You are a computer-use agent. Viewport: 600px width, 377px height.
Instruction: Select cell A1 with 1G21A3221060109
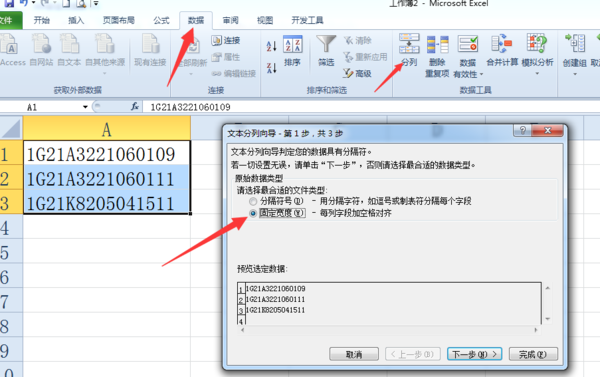click(x=107, y=153)
